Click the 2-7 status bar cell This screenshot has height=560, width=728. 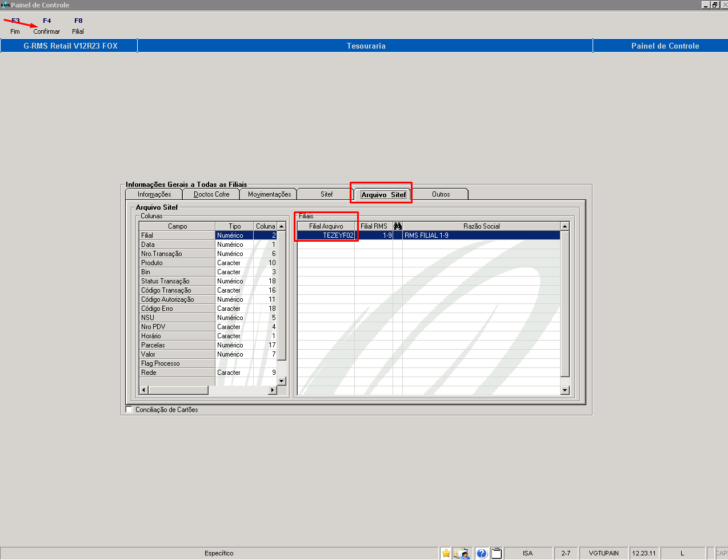point(566,553)
